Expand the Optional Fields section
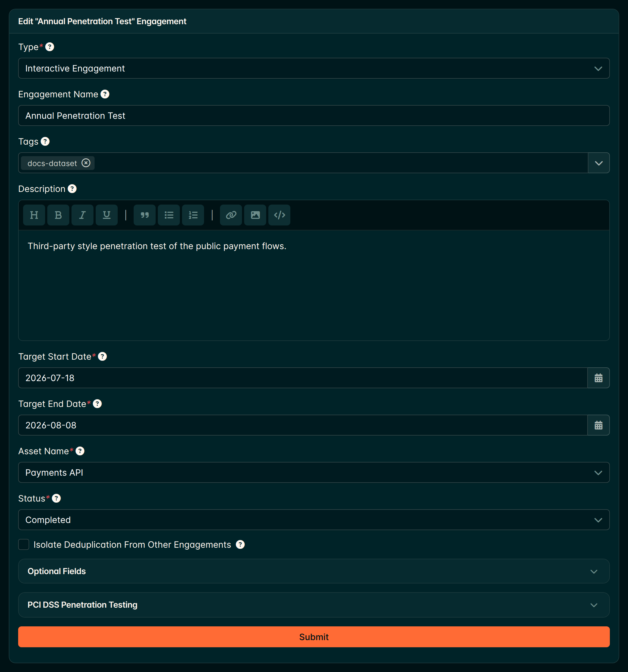Image resolution: width=628 pixels, height=672 pixels. click(314, 571)
